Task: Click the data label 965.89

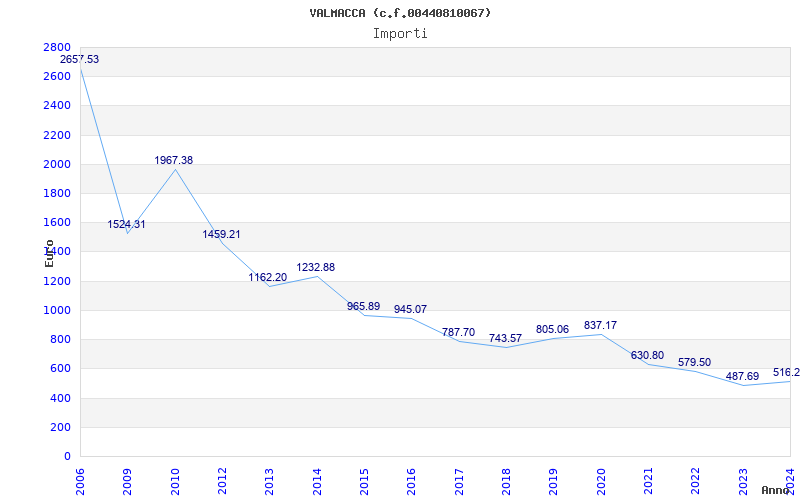Action: (x=363, y=307)
